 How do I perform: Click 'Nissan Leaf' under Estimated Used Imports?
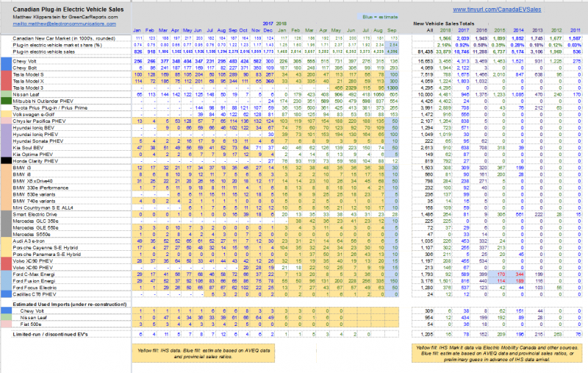(x=33, y=318)
